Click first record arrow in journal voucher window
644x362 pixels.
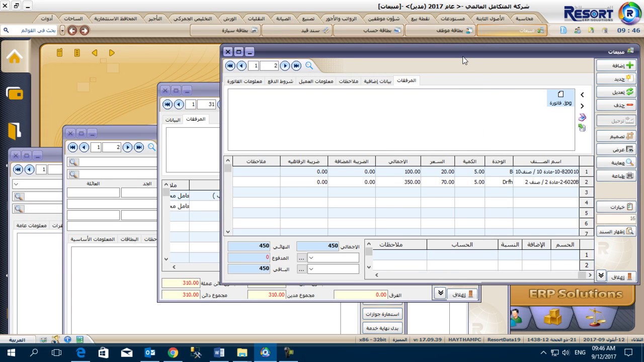point(168,104)
